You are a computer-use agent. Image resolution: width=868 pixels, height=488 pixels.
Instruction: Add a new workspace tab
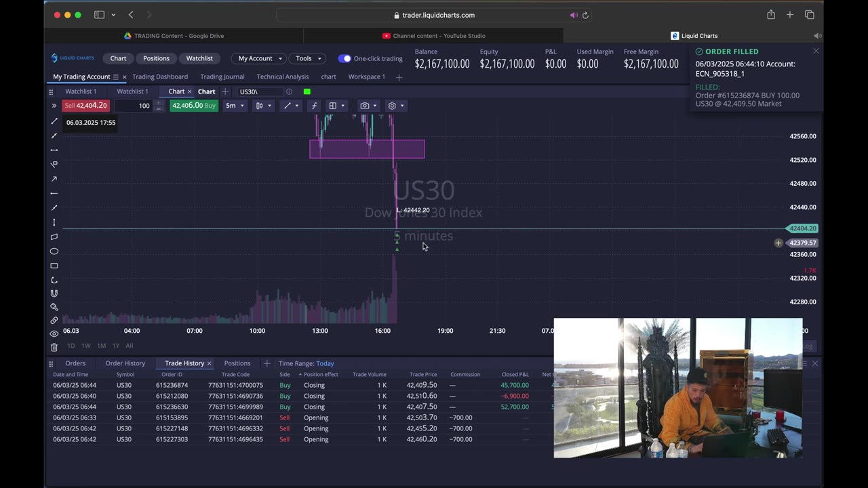tap(399, 77)
